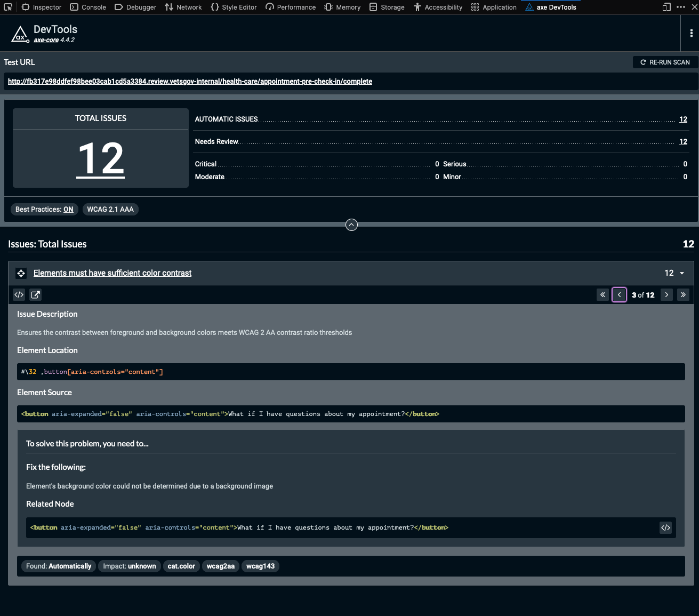Open the Test URL link
This screenshot has width=699, height=616.
pos(189,81)
